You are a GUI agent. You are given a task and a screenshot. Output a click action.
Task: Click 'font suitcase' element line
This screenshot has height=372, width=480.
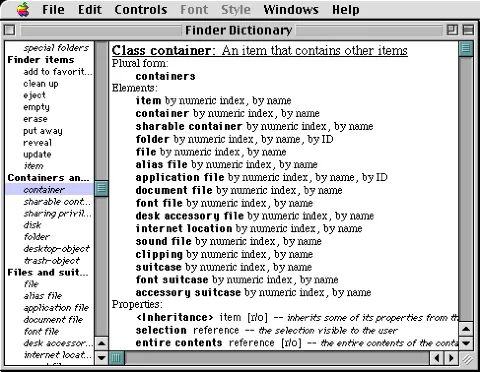[x=237, y=280]
